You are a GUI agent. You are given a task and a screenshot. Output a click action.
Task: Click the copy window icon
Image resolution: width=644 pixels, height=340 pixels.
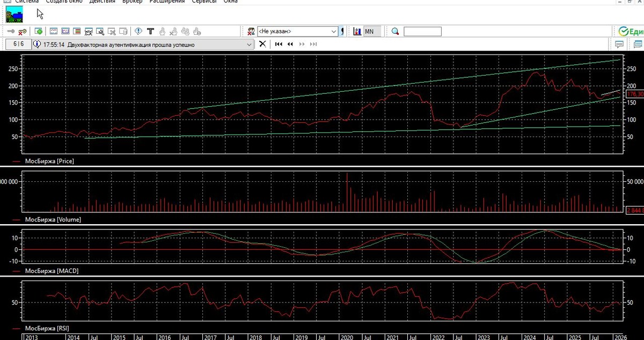[x=123, y=32]
